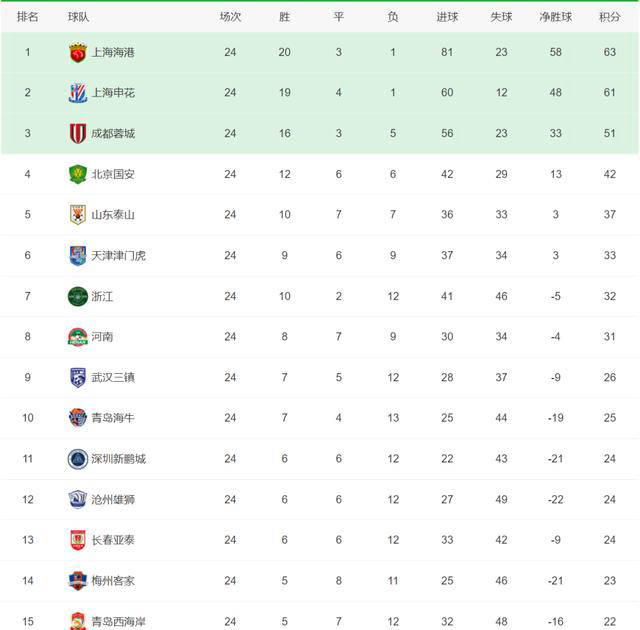Click the Shenzhen Peng City (深圳新鹏城) emblem
The width and height of the screenshot is (640, 630).
78,459
